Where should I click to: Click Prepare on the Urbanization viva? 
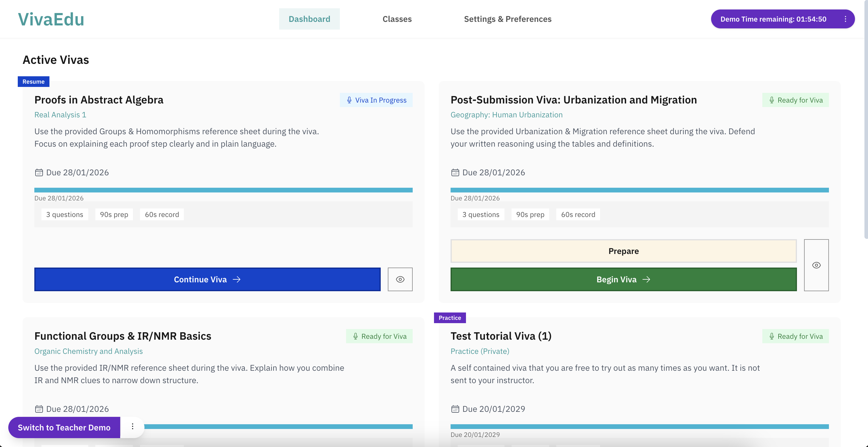(623, 251)
